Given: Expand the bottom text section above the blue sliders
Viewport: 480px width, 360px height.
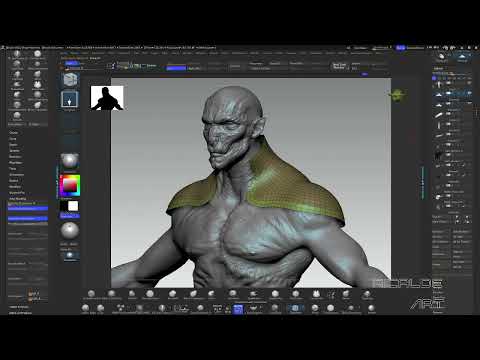Looking at the screenshot, I should pyautogui.click(x=18, y=199).
